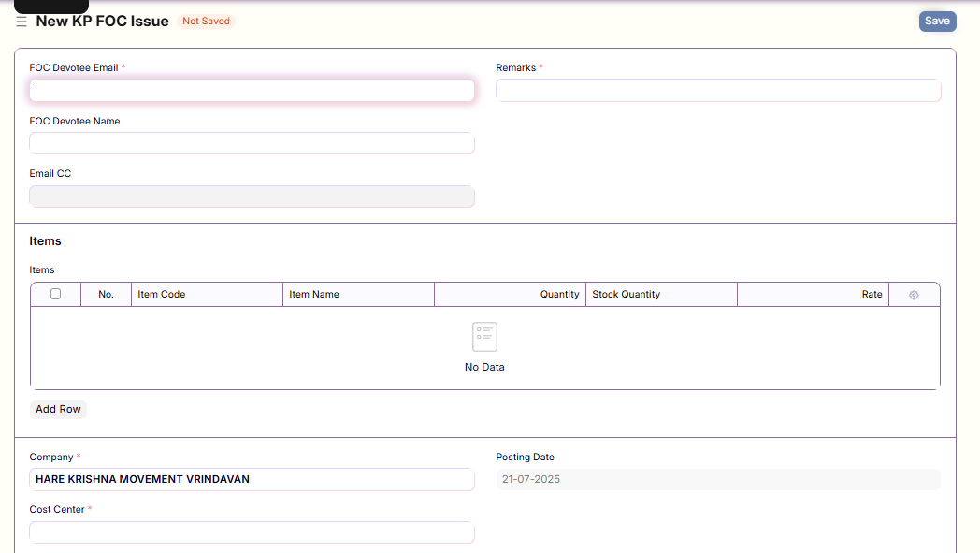Focus the FOC Devotee Email field
980x553 pixels.
pyautogui.click(x=252, y=91)
